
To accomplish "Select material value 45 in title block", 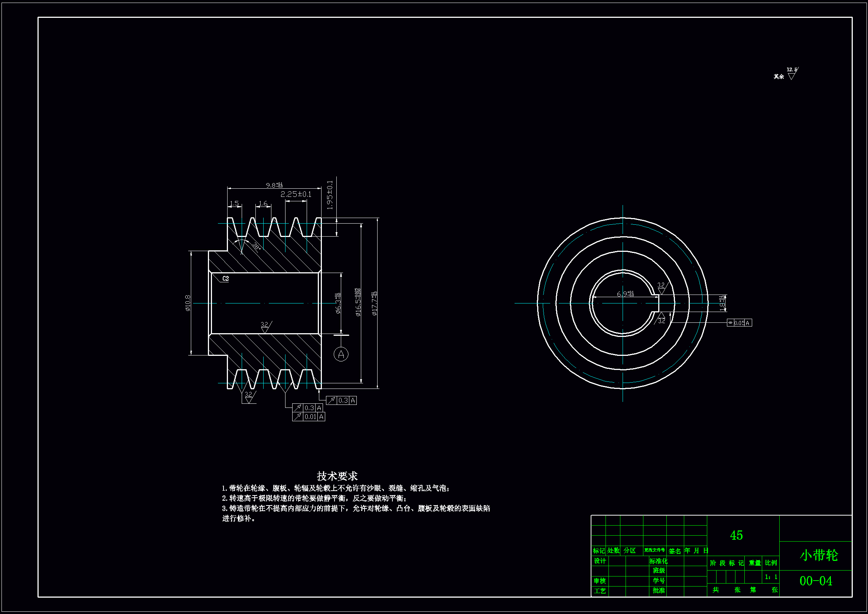I will point(736,535).
